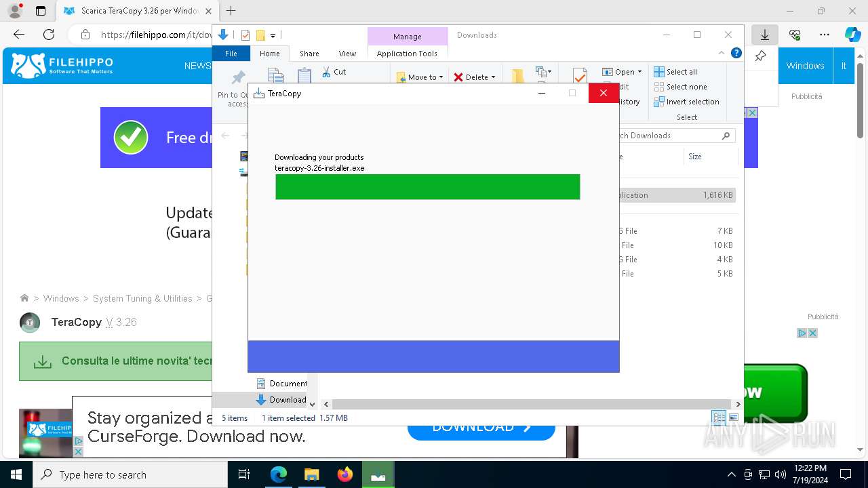Expand the Open dropdown in ribbon
Viewport: 868px width, 488px height.
tap(639, 72)
